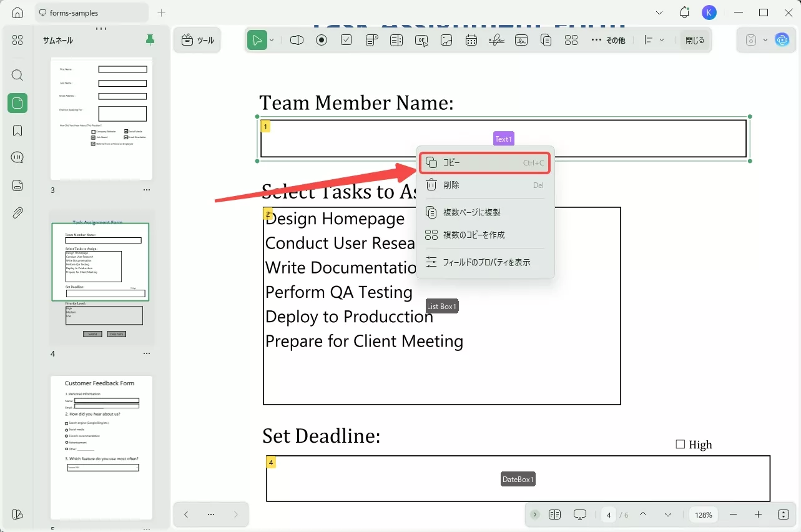Open the bookmarks panel
This screenshot has width=801, height=532.
pos(17,131)
